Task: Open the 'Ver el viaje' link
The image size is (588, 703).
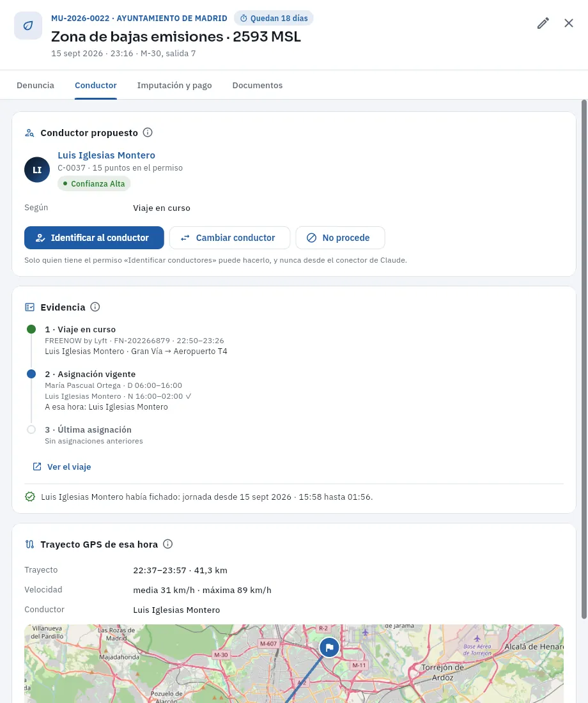Action: (x=62, y=467)
